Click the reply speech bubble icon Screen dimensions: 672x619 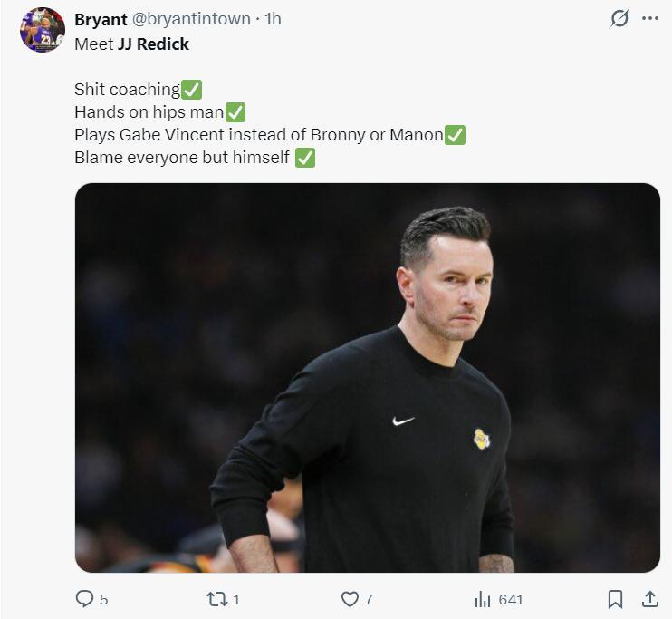(x=84, y=599)
